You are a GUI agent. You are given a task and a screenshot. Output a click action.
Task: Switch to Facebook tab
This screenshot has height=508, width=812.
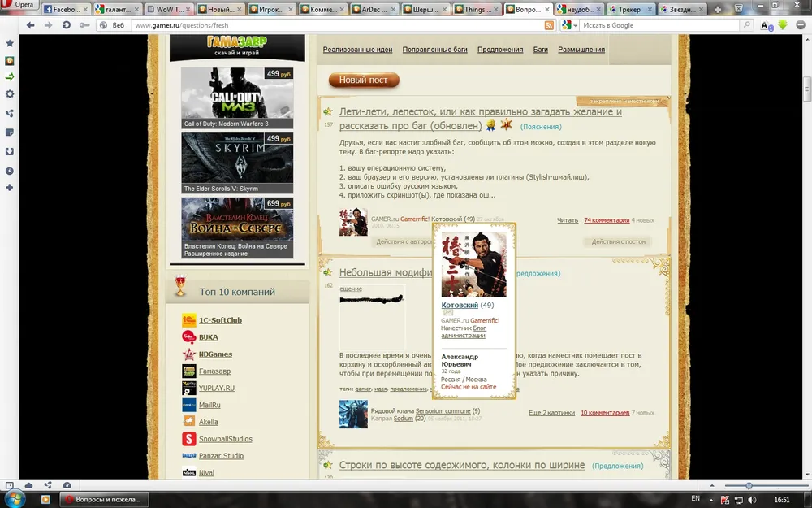click(66, 9)
